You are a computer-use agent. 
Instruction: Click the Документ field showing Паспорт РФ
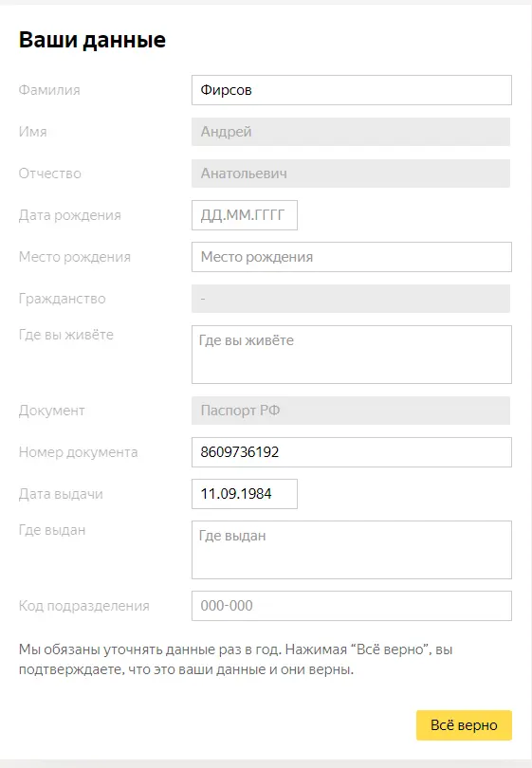pyautogui.click(x=351, y=411)
